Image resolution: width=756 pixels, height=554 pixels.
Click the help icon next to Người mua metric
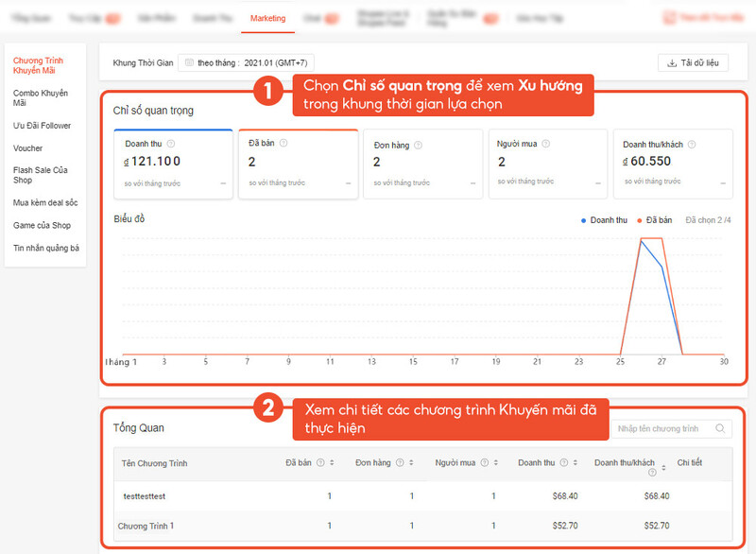545,144
